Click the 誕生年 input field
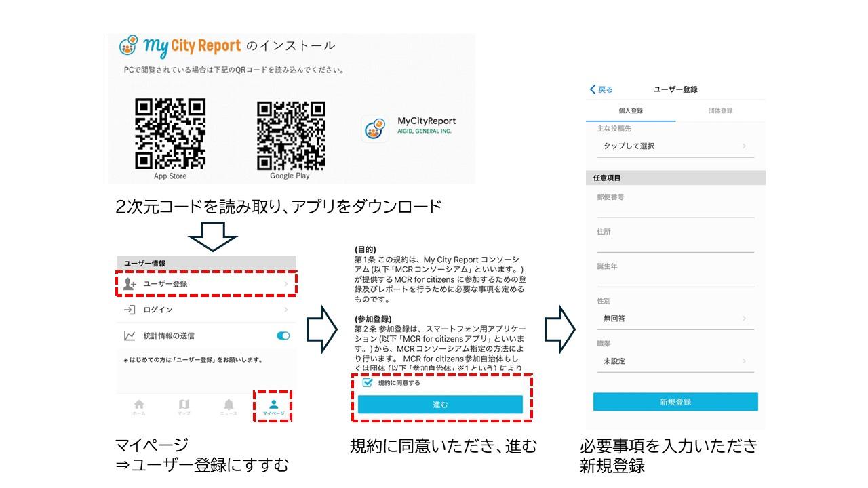 pyautogui.click(x=675, y=279)
